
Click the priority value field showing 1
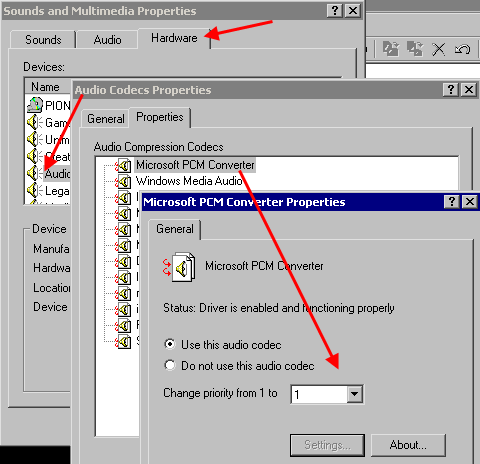tap(319, 394)
